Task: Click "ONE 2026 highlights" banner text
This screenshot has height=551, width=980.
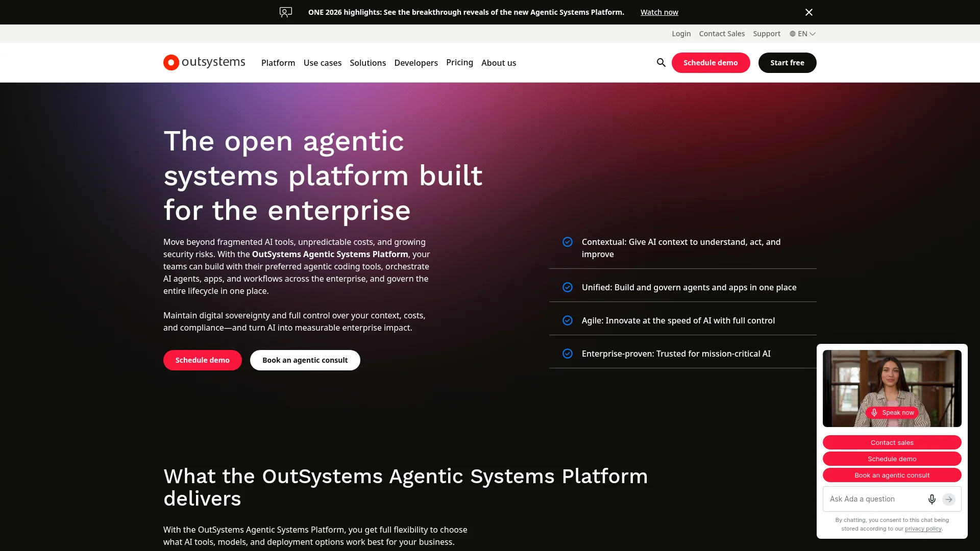Action: pyautogui.click(x=466, y=12)
